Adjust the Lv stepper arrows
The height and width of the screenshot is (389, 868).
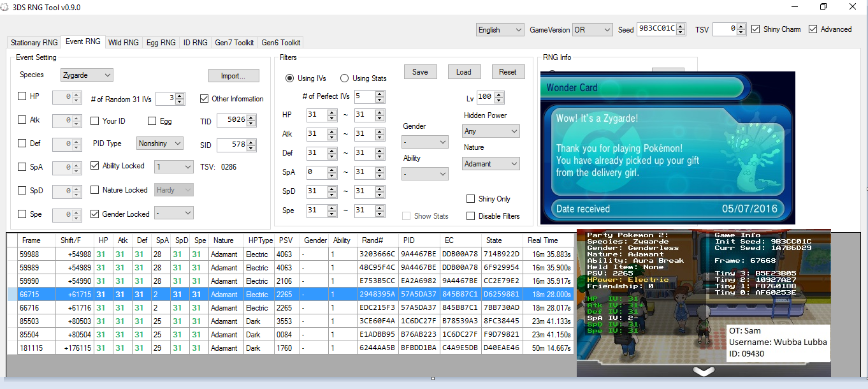point(499,98)
